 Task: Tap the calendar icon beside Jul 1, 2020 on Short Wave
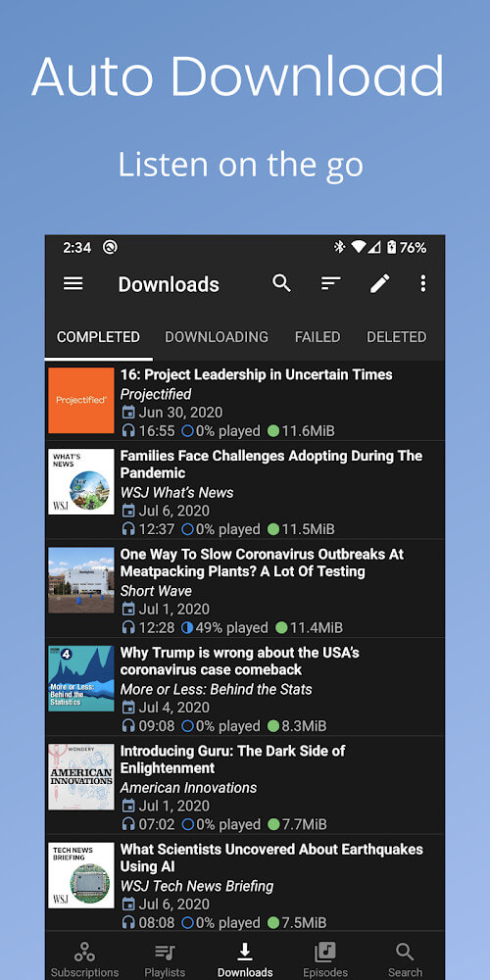pos(128,609)
